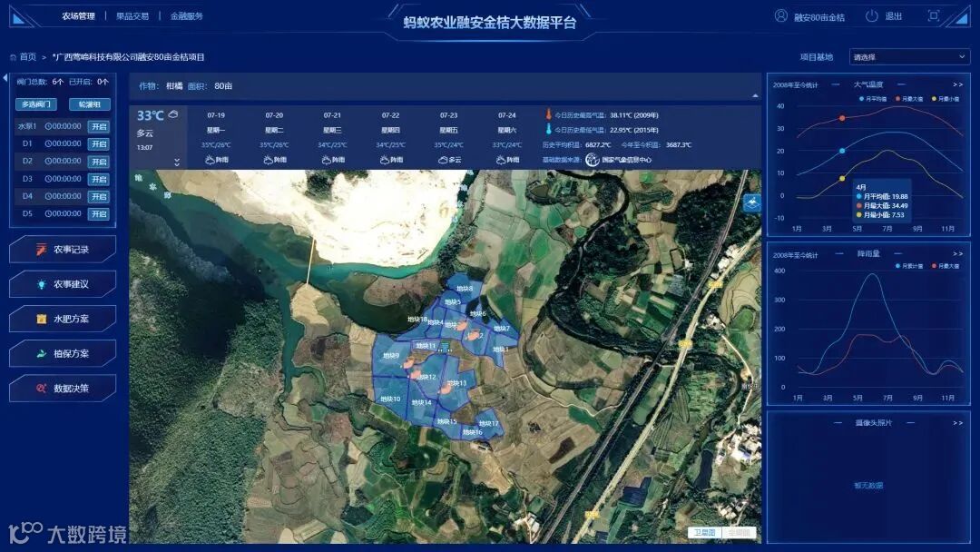Open 植保方案 from the sidebar

pos(63,353)
